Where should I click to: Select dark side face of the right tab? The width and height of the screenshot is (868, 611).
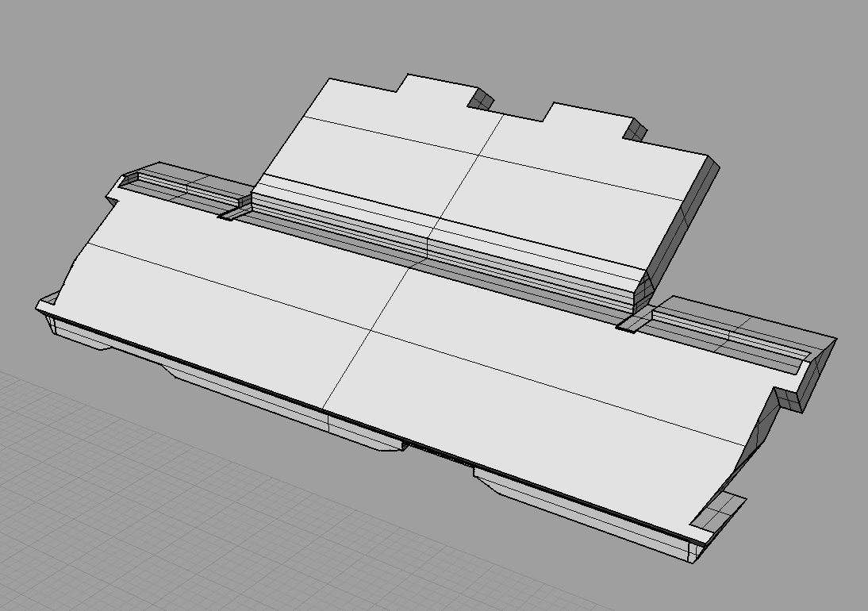tap(636, 129)
